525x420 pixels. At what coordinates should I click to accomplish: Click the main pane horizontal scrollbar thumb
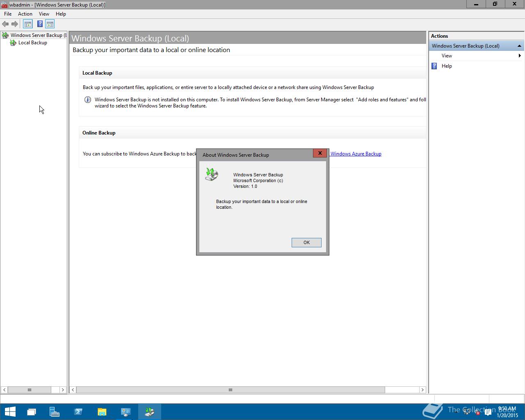click(x=231, y=390)
